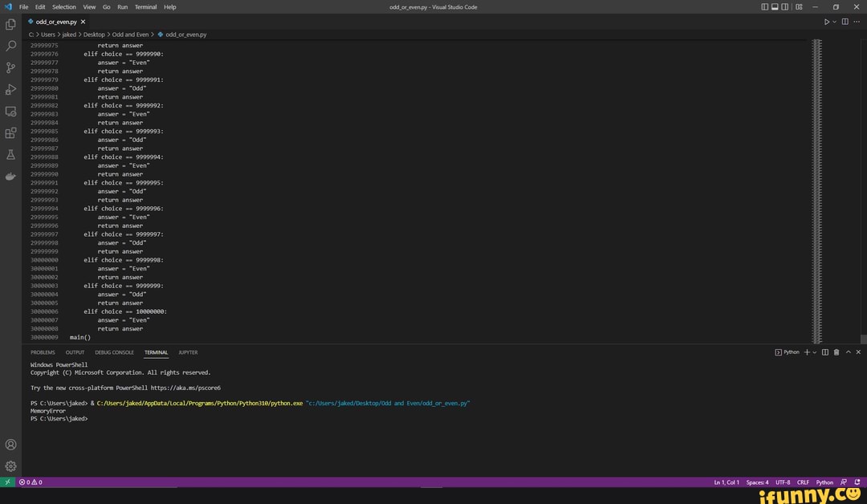Image resolution: width=867 pixels, height=504 pixels.
Task: Select the Source Control icon
Action: point(10,67)
